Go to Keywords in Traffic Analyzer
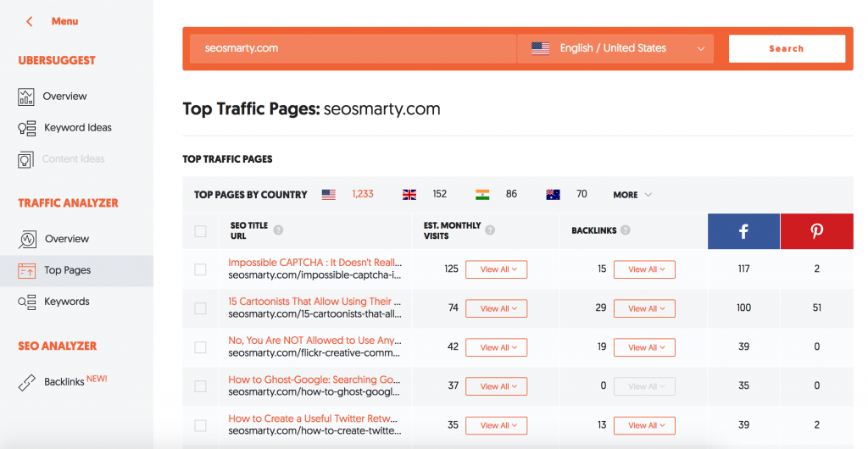This screenshot has width=868, height=449. (x=66, y=302)
